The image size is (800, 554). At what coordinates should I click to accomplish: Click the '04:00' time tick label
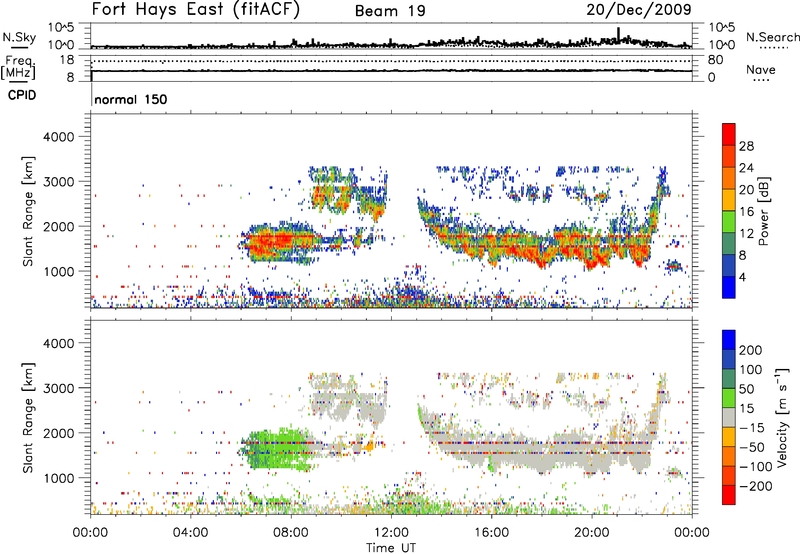click(190, 533)
